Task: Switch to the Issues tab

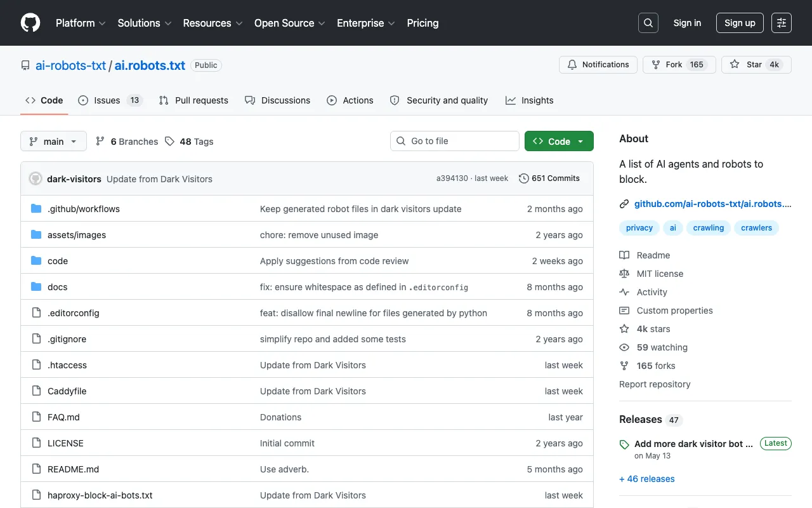Action: pos(110,100)
